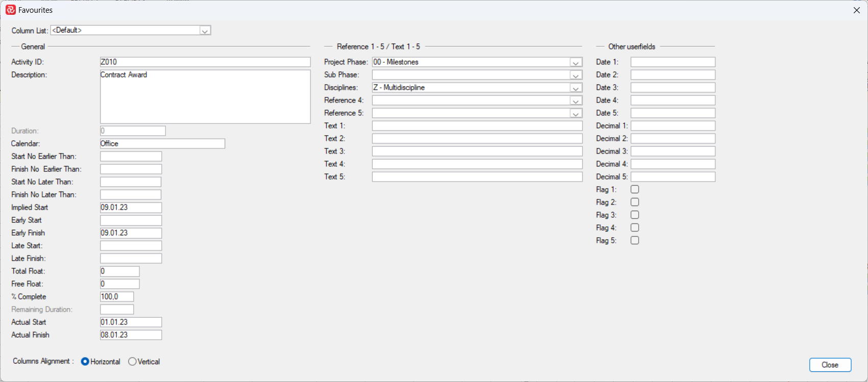Open the Disciplines dropdown arrow
The width and height of the screenshot is (868, 382).
(575, 88)
